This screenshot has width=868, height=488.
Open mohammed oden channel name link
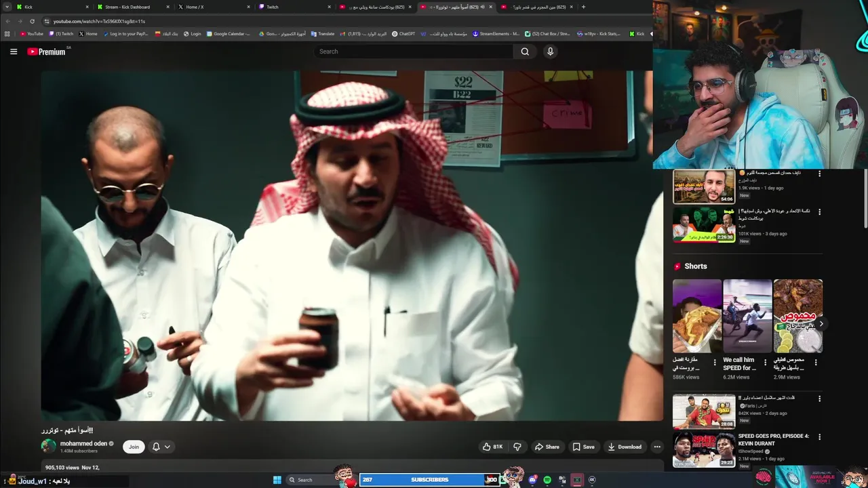[83, 443]
